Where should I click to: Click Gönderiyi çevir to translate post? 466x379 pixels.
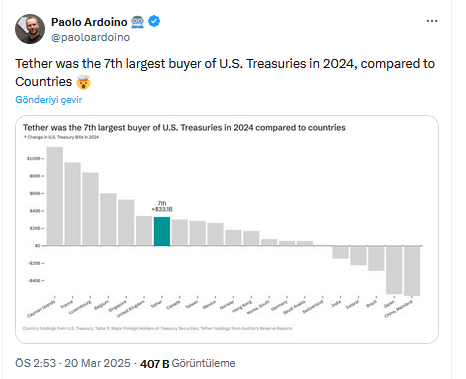[x=49, y=100]
